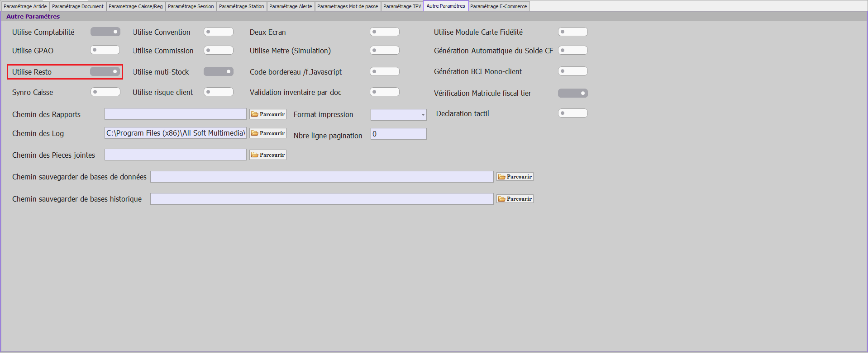Enable the Utilise GPAO toggle
Image resolution: width=868 pixels, height=353 pixels.
[x=105, y=50]
